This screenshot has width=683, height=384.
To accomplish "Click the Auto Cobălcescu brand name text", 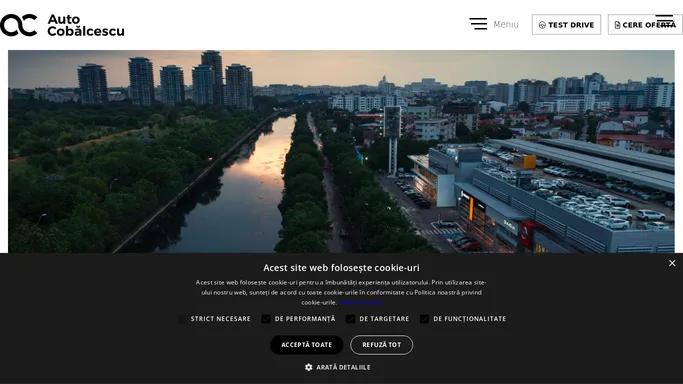I will point(86,25).
